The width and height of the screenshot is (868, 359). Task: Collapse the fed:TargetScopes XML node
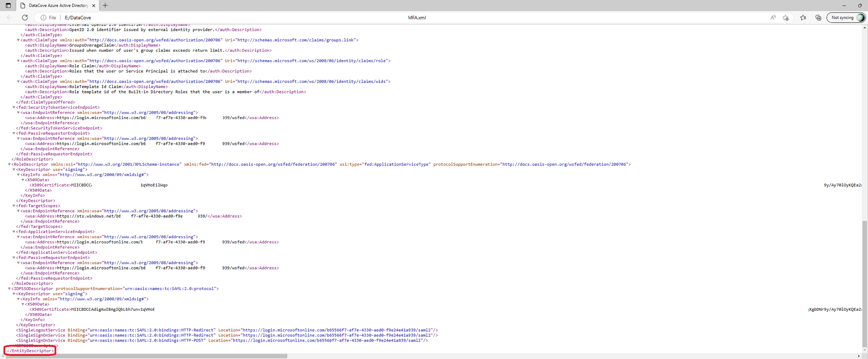coord(14,206)
